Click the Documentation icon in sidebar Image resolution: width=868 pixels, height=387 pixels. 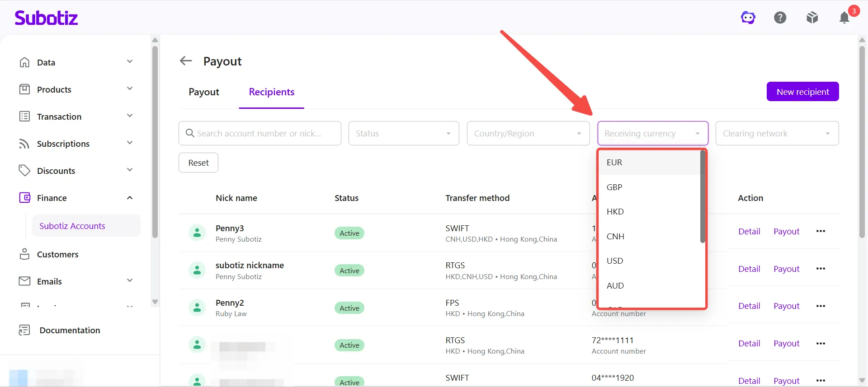pyautogui.click(x=24, y=330)
